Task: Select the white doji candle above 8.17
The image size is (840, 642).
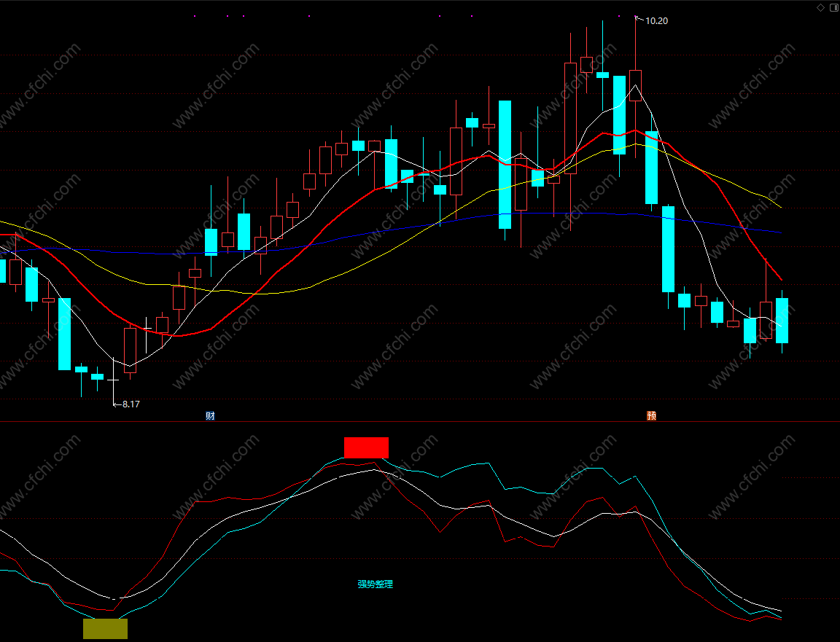Action: pos(113,379)
